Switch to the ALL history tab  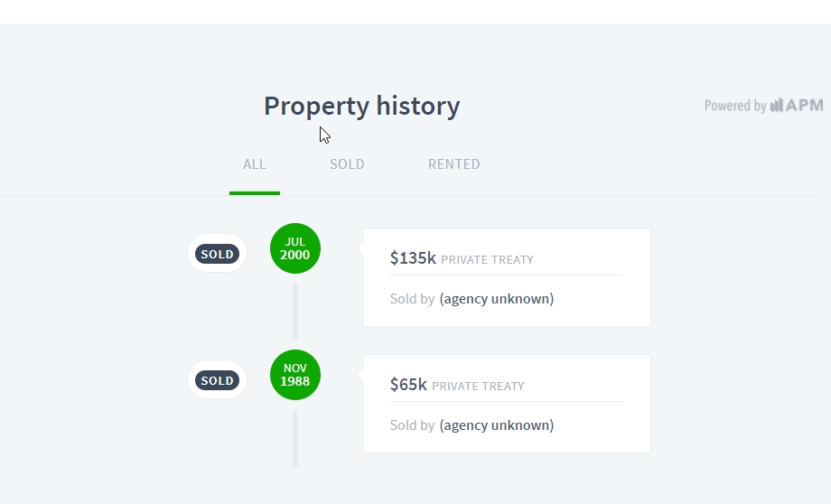coord(255,164)
